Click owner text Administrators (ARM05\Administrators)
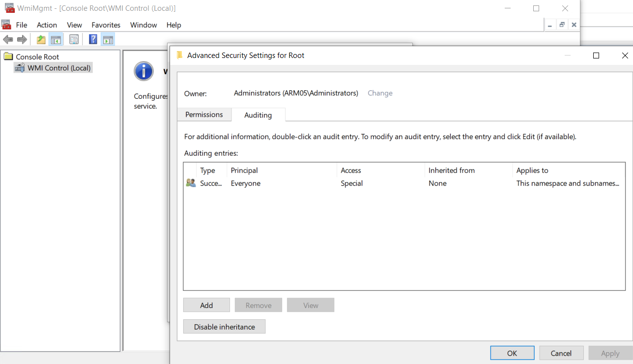 pos(296,93)
